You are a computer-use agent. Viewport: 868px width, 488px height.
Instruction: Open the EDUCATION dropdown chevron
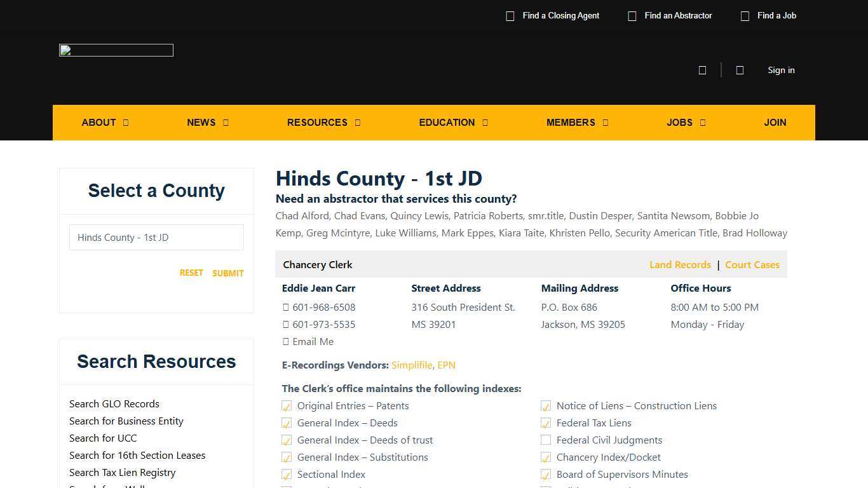(485, 123)
